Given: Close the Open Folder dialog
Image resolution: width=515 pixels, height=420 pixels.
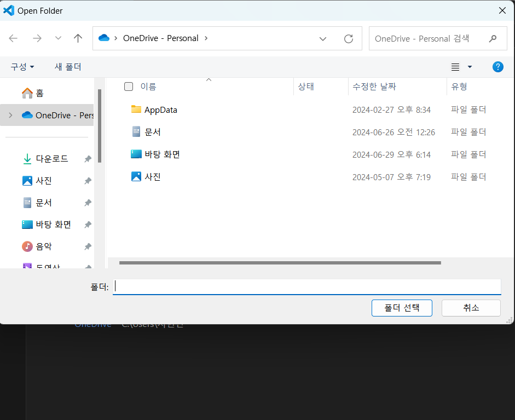Looking at the screenshot, I should [x=502, y=10].
